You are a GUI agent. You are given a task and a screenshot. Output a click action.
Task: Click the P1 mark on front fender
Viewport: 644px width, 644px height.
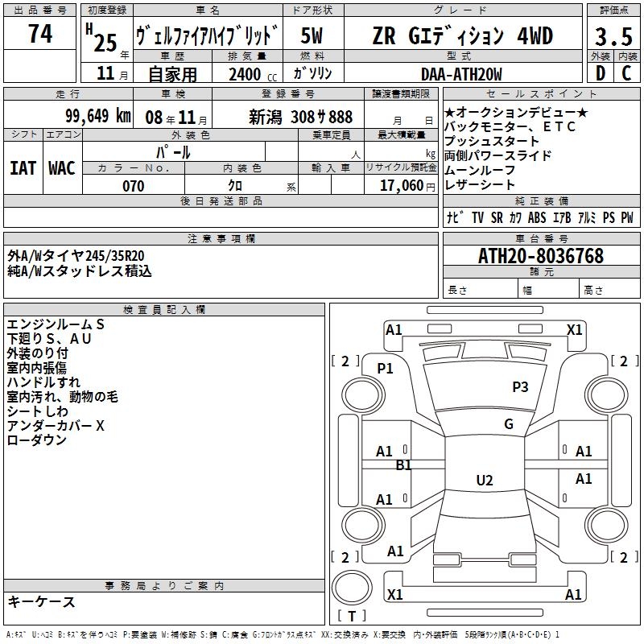point(385,369)
